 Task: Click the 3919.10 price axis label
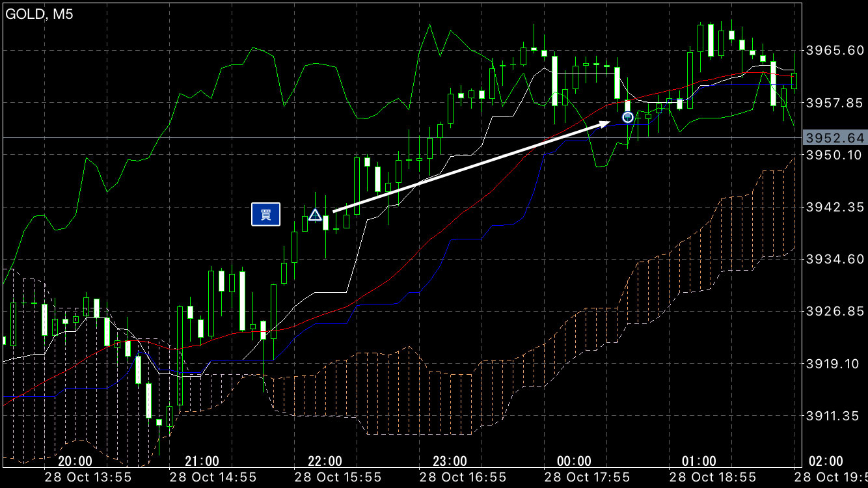click(x=834, y=363)
